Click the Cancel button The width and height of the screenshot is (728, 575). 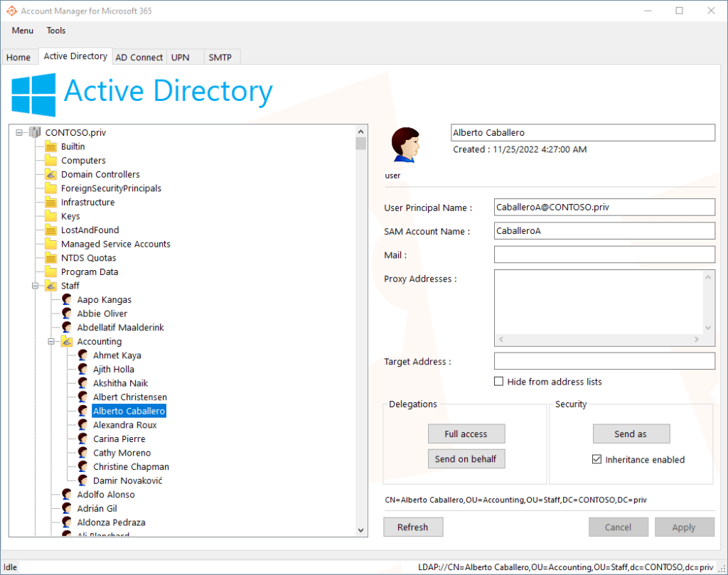click(x=618, y=527)
